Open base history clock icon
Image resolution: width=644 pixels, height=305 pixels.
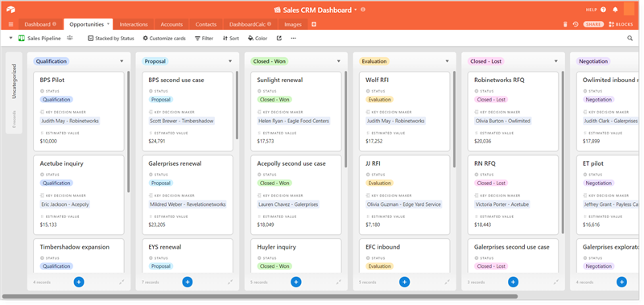(x=576, y=25)
